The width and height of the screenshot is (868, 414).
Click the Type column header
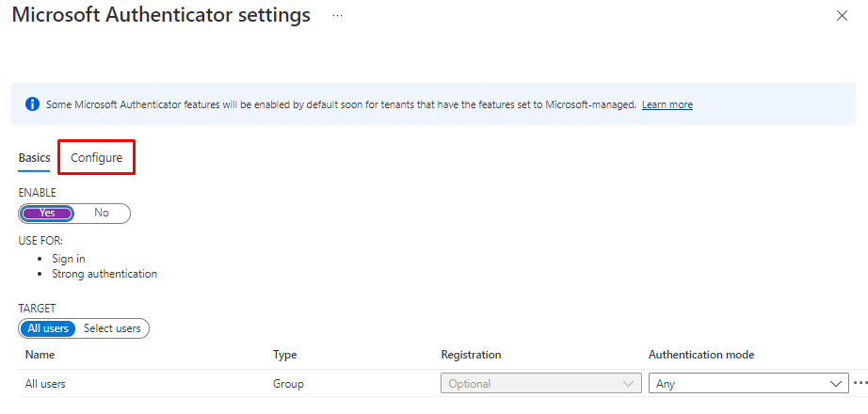click(284, 355)
